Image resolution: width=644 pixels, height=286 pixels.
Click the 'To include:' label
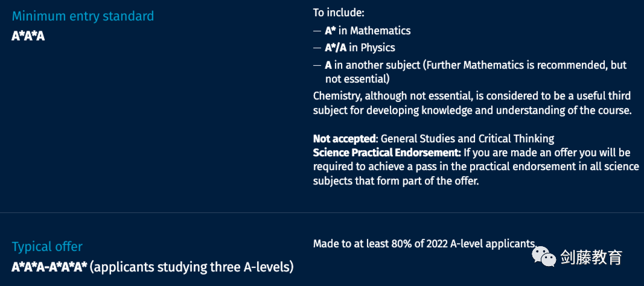click(x=339, y=13)
